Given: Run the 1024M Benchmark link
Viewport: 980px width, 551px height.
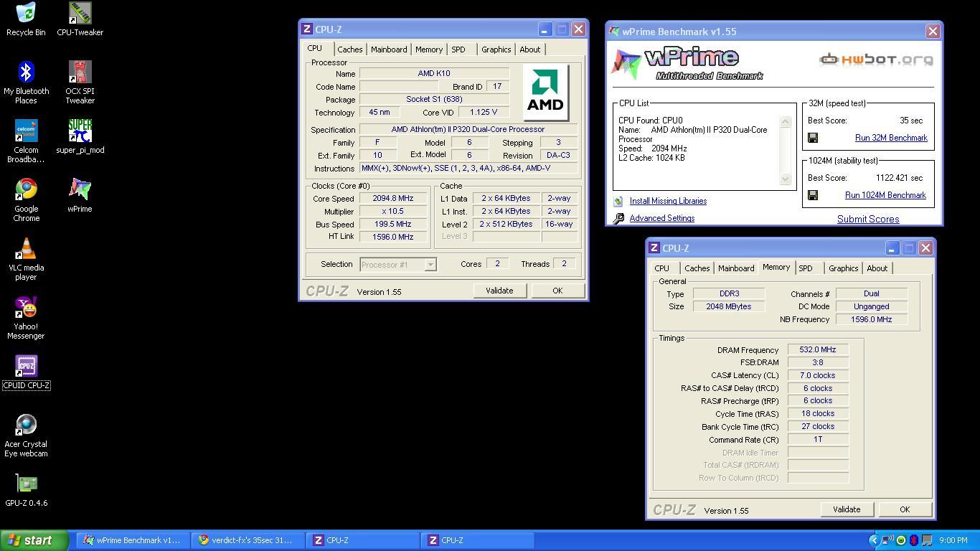Looking at the screenshot, I should [x=885, y=195].
